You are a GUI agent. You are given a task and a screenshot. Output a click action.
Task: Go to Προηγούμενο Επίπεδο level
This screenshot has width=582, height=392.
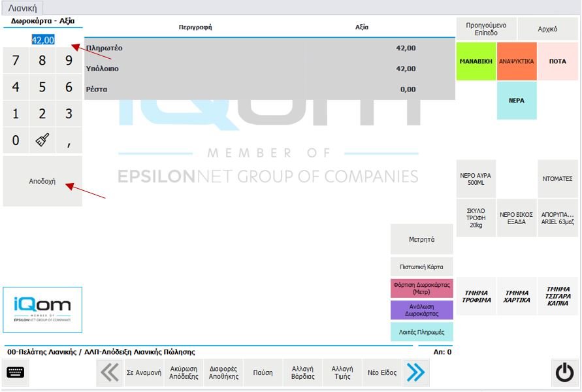click(x=486, y=29)
